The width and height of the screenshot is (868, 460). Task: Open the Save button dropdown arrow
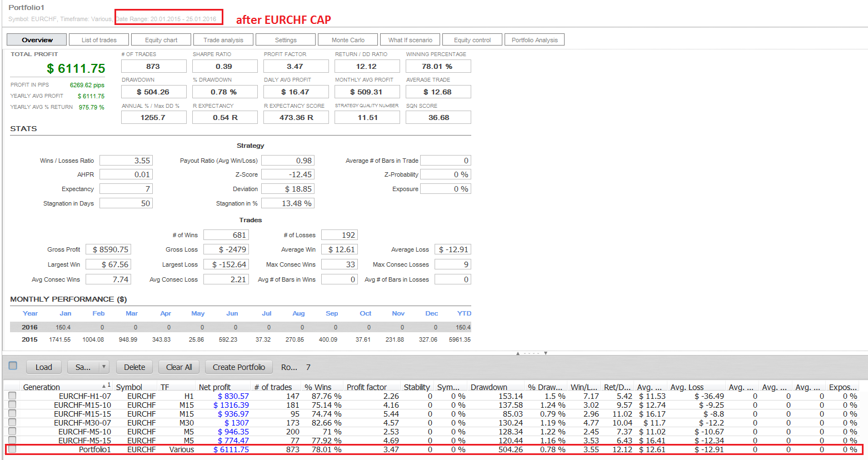104,367
